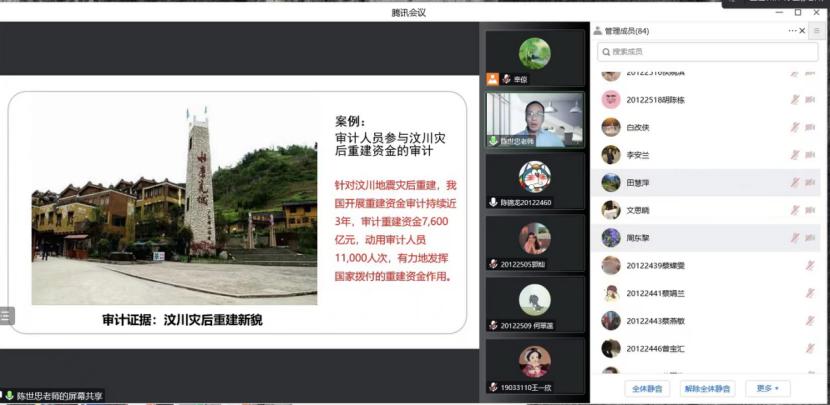Click the camera icon in 周东黎's row
The image size is (830, 405).
(810, 238)
